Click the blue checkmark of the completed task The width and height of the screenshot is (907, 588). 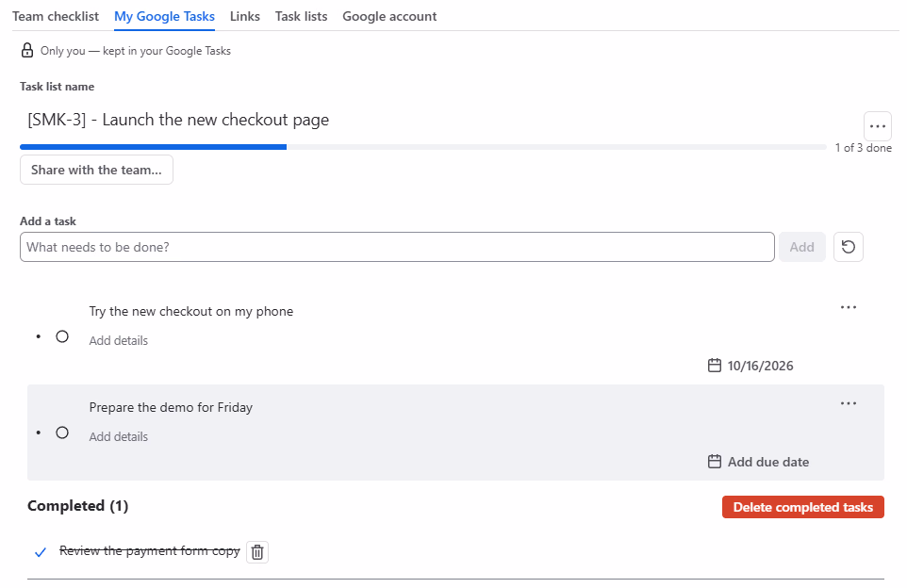point(40,552)
